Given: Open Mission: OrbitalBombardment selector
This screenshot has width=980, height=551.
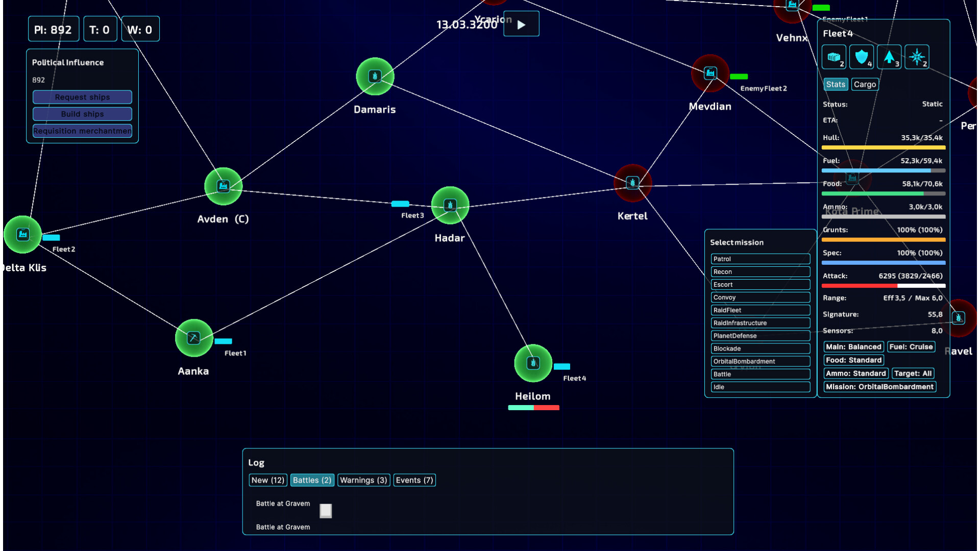Looking at the screenshot, I should 879,387.
